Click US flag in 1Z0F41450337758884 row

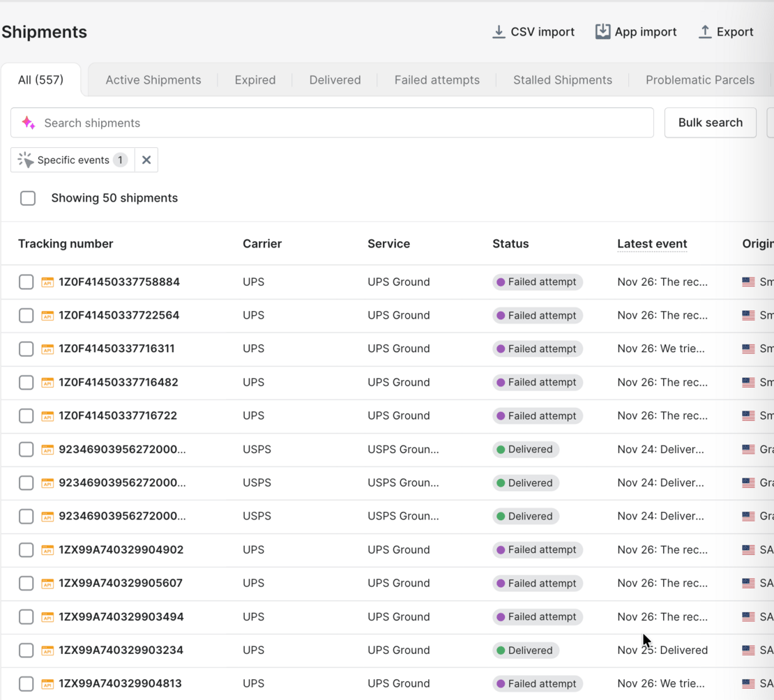[748, 282]
